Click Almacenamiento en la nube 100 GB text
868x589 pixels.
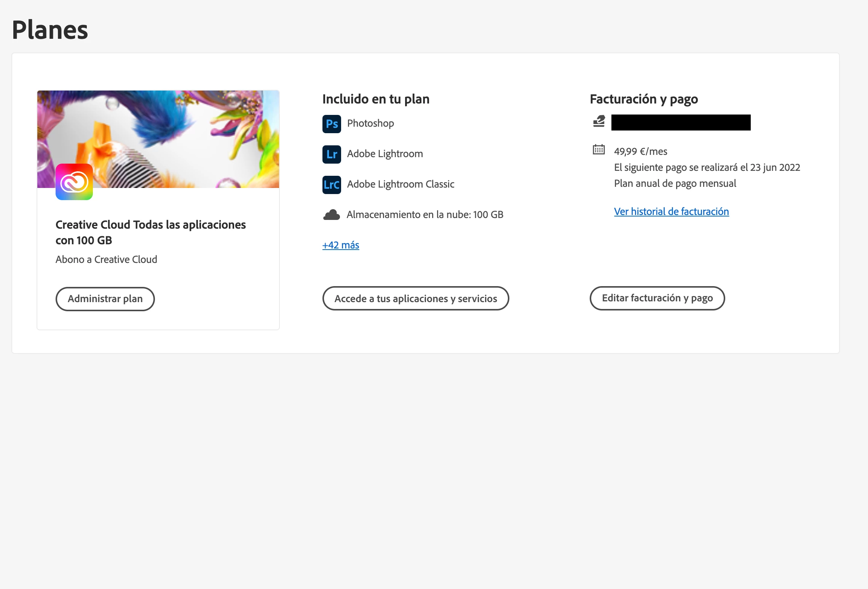(425, 215)
